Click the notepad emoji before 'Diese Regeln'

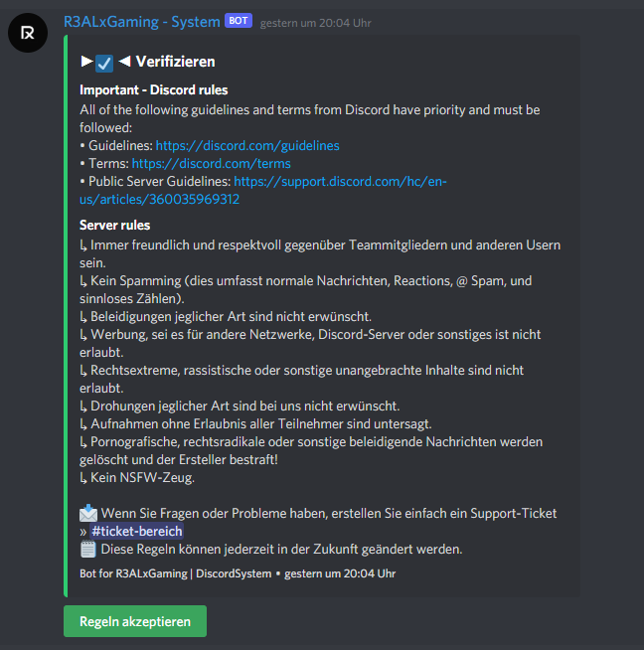tap(88, 549)
